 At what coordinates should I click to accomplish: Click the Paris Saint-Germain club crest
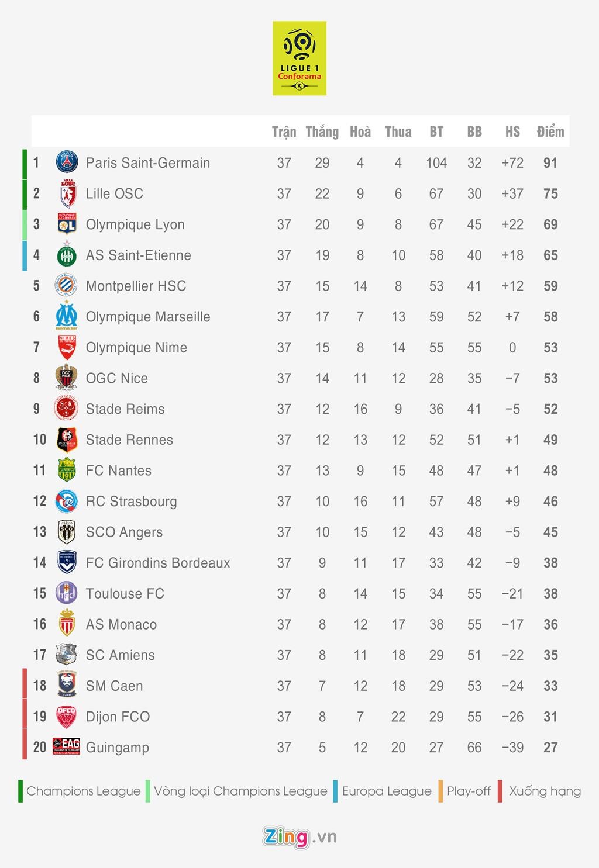(x=67, y=162)
